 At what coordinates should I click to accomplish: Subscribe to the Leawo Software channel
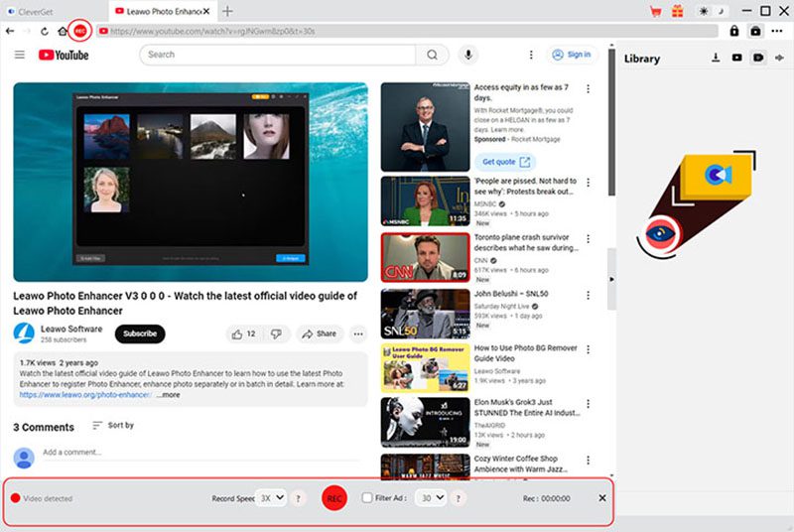[140, 333]
